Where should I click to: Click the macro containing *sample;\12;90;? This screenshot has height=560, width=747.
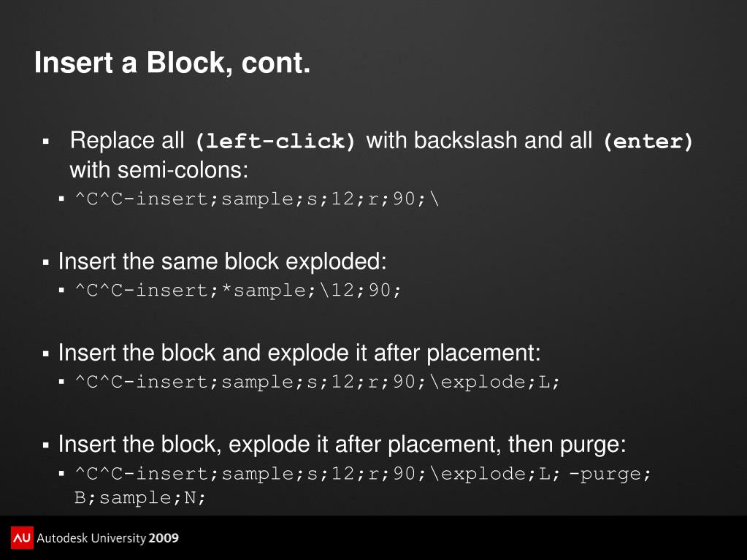point(238,290)
